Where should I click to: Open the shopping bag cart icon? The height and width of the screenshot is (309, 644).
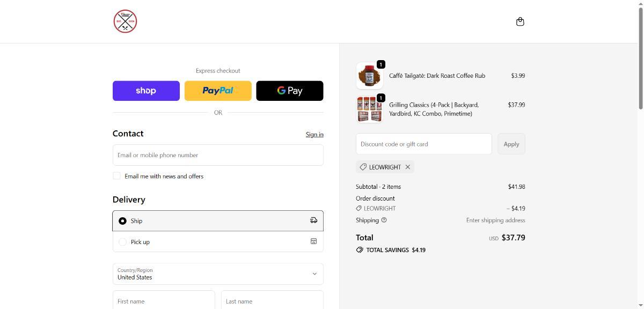pos(519,21)
